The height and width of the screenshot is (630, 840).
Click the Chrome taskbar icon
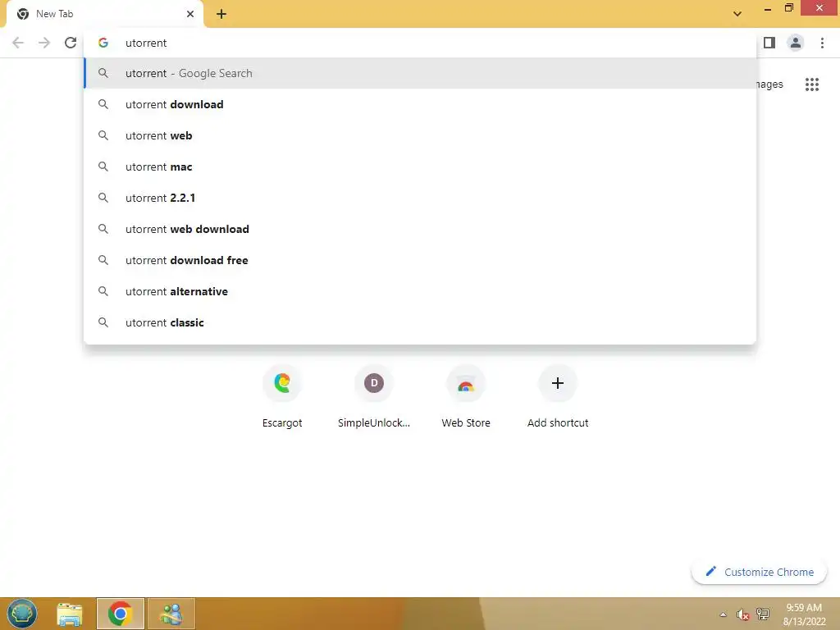pyautogui.click(x=120, y=614)
